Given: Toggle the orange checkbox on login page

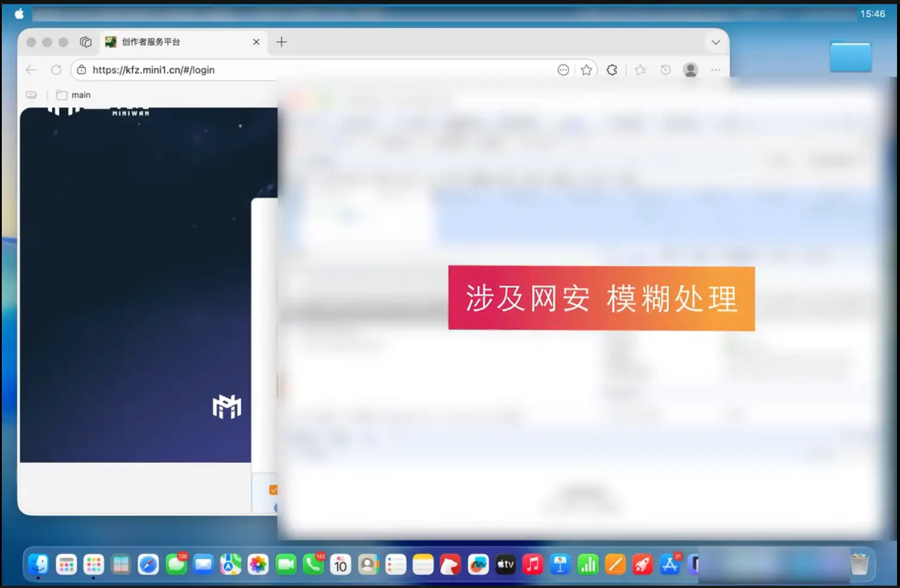Looking at the screenshot, I should 273,490.
